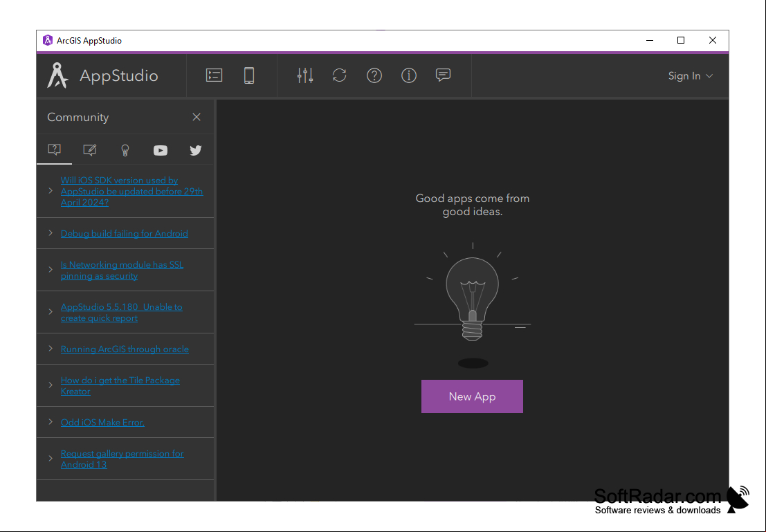Expand AppStudio 5.5.180 quick report item

(51, 312)
